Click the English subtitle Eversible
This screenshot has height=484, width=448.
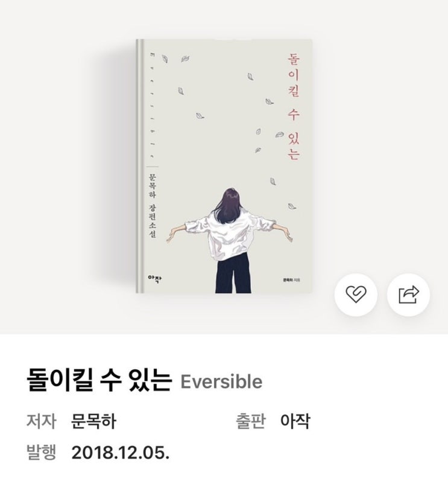click(221, 381)
